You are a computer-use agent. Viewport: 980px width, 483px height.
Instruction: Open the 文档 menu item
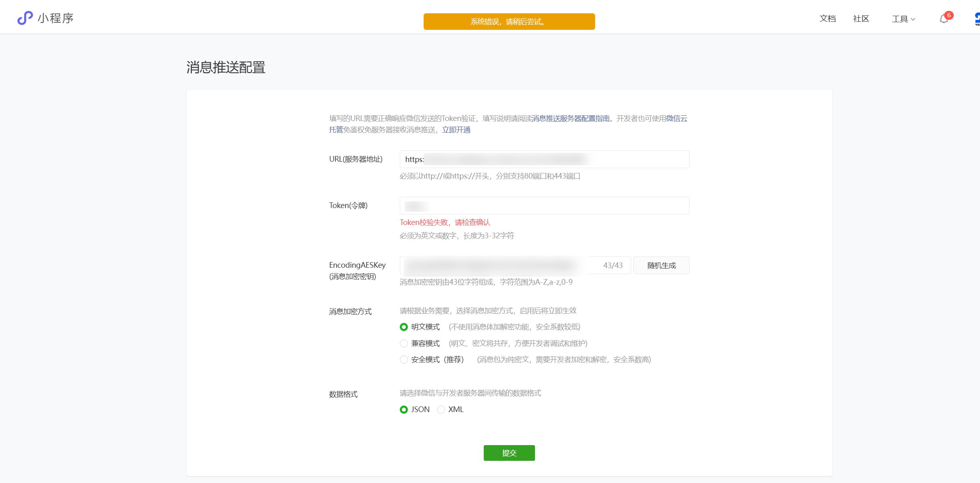coord(827,19)
